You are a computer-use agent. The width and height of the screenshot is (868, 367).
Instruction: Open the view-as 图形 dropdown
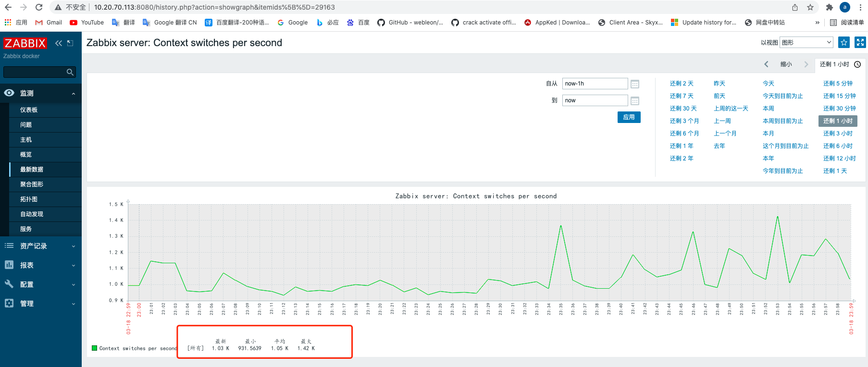[806, 42]
